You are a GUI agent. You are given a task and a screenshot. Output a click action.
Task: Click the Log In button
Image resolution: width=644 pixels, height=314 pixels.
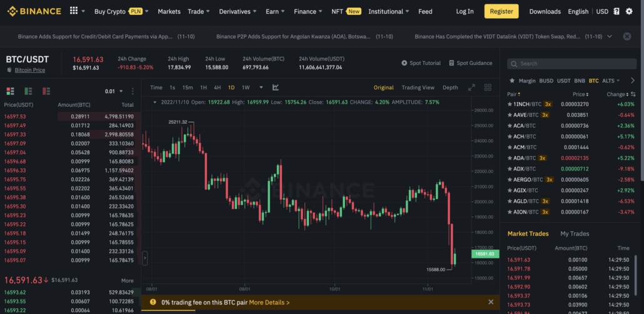coord(465,11)
